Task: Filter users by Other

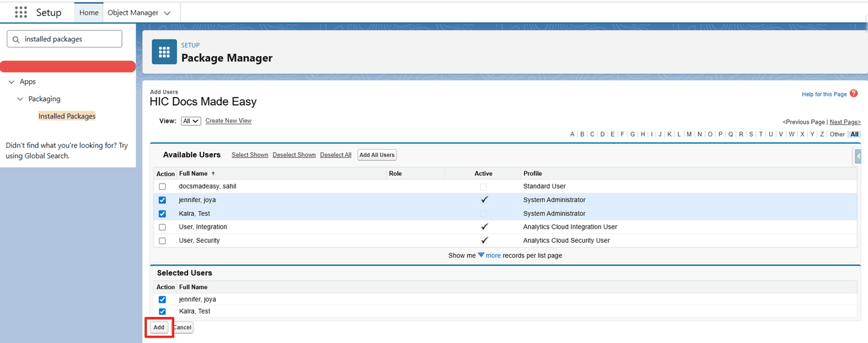Action: click(x=837, y=134)
